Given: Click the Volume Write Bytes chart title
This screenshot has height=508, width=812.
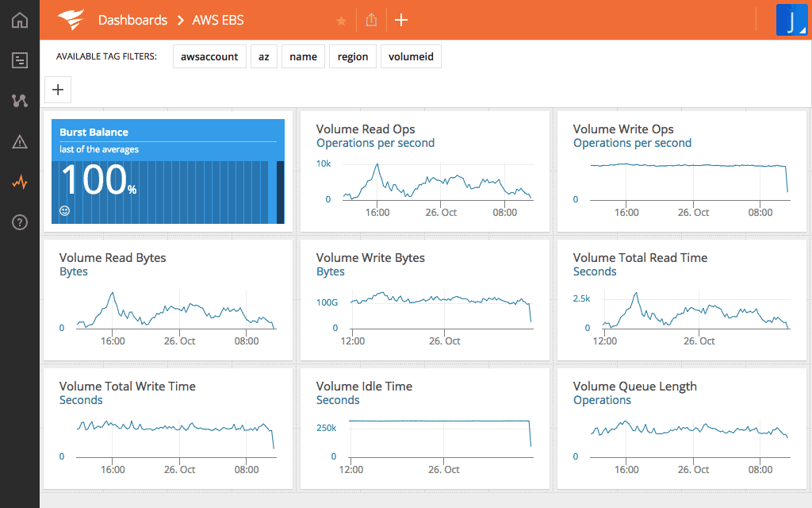Looking at the screenshot, I should click(x=370, y=258).
